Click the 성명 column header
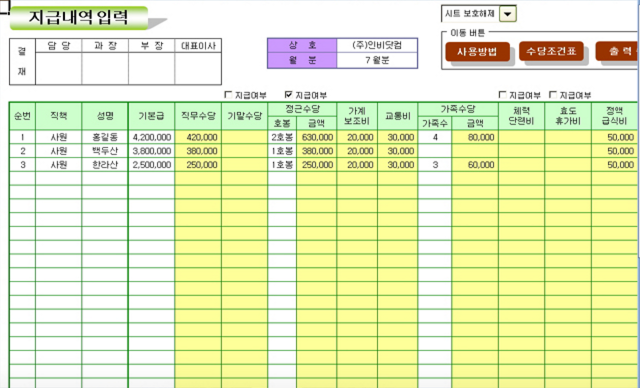This screenshot has height=388, width=640. click(x=105, y=116)
